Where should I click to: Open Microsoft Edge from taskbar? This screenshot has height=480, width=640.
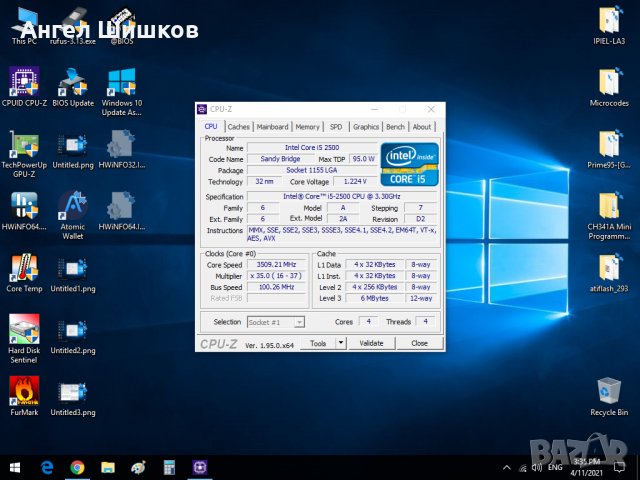pyautogui.click(x=47, y=467)
